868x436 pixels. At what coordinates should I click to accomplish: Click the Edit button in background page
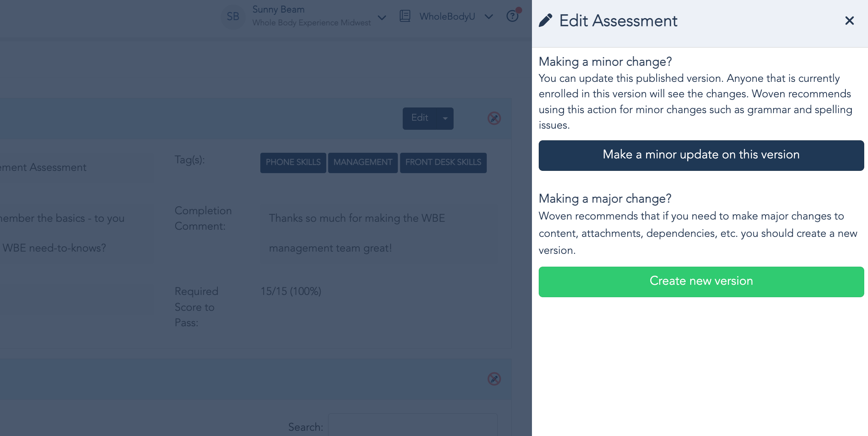tap(420, 118)
